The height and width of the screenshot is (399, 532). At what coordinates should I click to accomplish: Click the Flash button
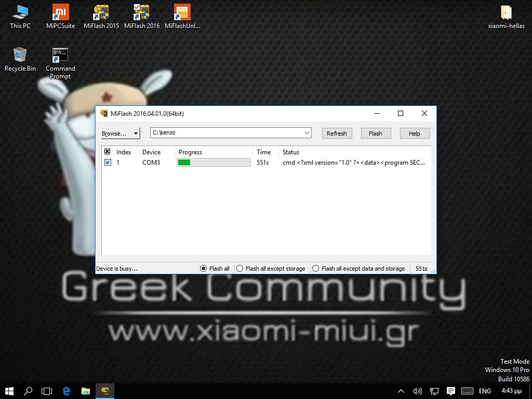click(375, 134)
